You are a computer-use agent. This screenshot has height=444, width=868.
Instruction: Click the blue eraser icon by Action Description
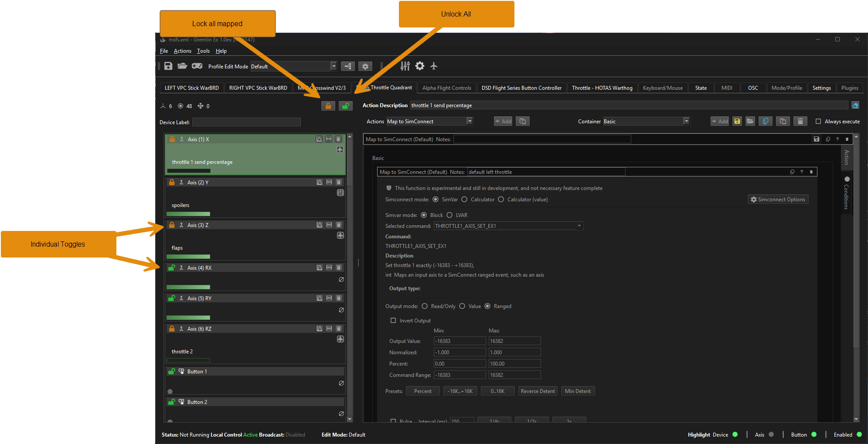855,105
